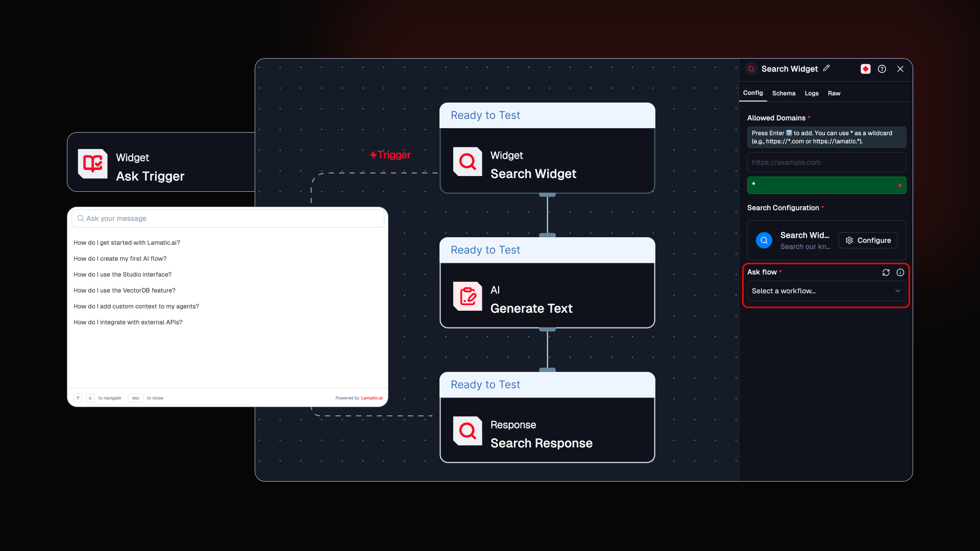
Task: Open the help question mark icon
Action: point(882,69)
